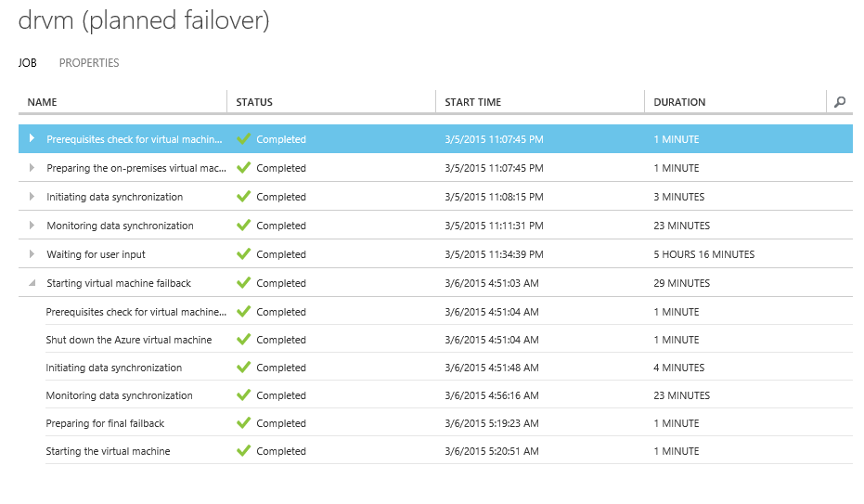Viewport: 864px width, 504px height.
Task: Click green checkmark for Preparing for final failback
Action: 244,423
